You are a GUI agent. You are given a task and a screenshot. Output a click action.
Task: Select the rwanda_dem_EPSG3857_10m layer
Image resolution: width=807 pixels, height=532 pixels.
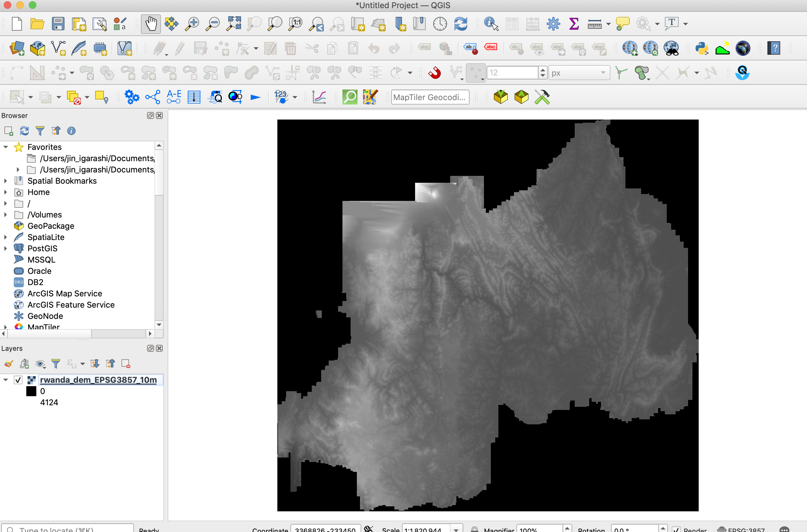point(98,380)
